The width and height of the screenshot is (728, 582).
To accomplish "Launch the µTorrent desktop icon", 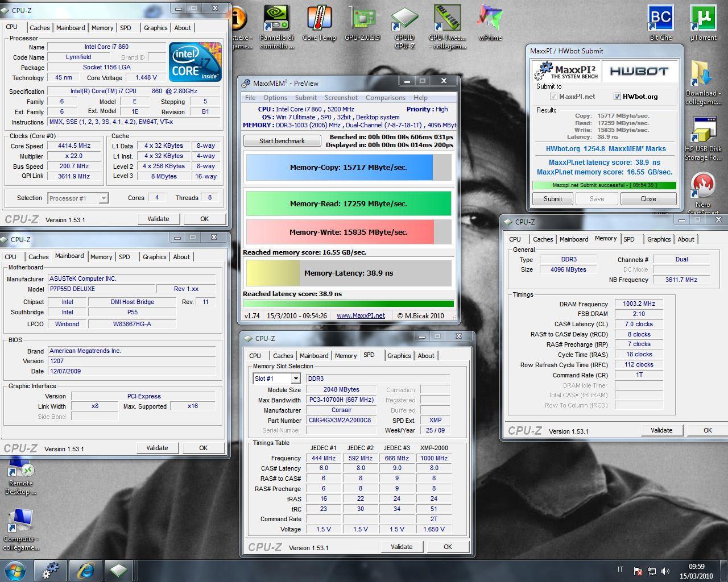I will 703,24.
